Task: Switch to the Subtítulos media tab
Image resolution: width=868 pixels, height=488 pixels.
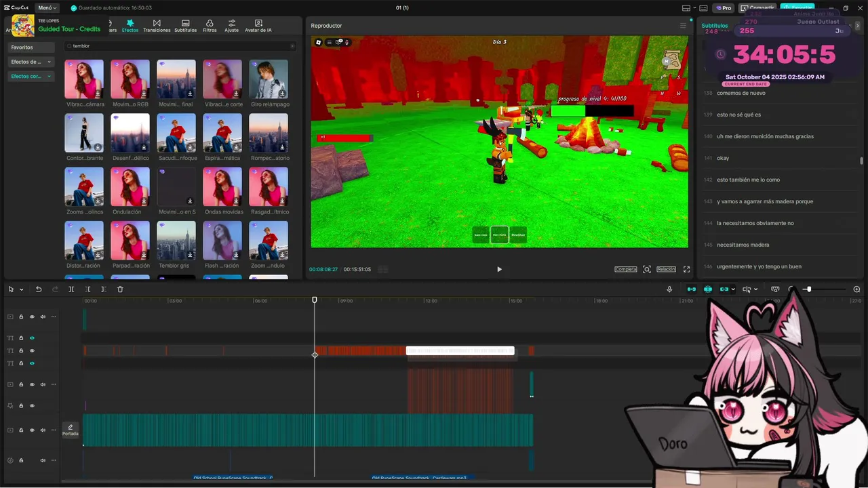Action: coord(185,26)
